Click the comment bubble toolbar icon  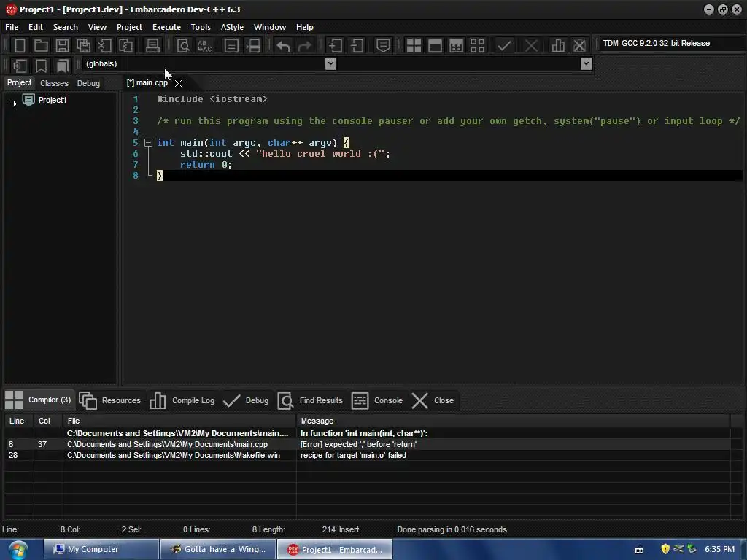point(383,46)
